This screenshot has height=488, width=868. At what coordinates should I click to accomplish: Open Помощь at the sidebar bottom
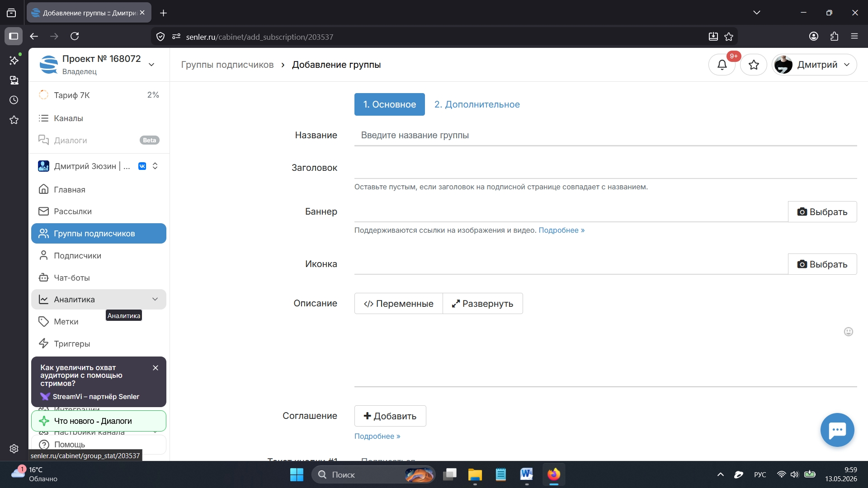[99, 444]
